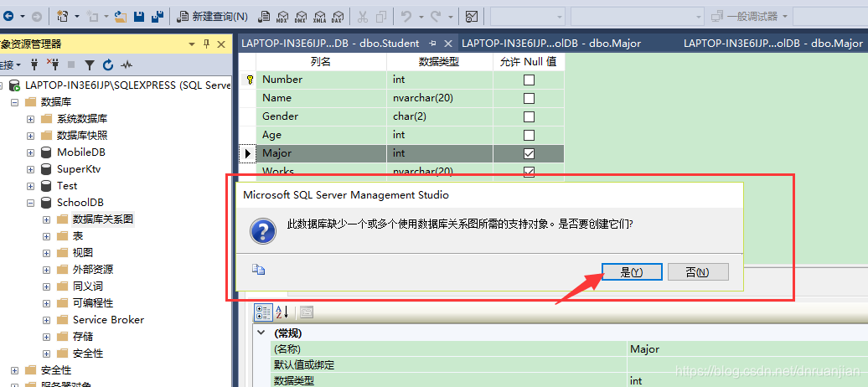This screenshot has width=868, height=387.
Task: Click the 新建查询(N) new query button
Action: 212,17
